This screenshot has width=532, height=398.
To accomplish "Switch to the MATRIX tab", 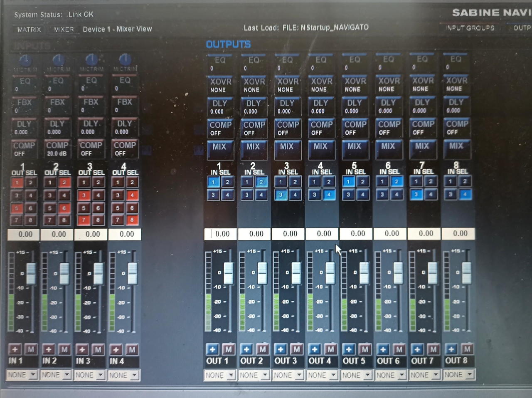I will point(29,30).
